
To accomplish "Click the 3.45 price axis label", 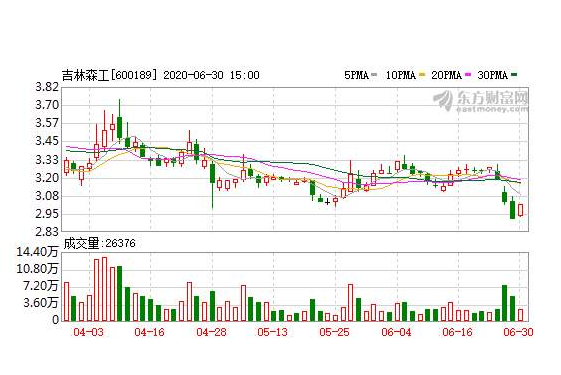I will [x=47, y=141].
